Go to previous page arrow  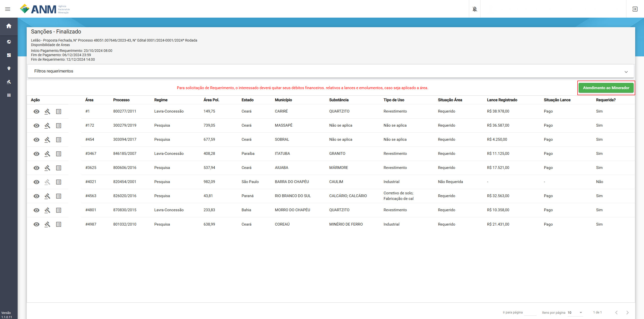click(x=616, y=312)
